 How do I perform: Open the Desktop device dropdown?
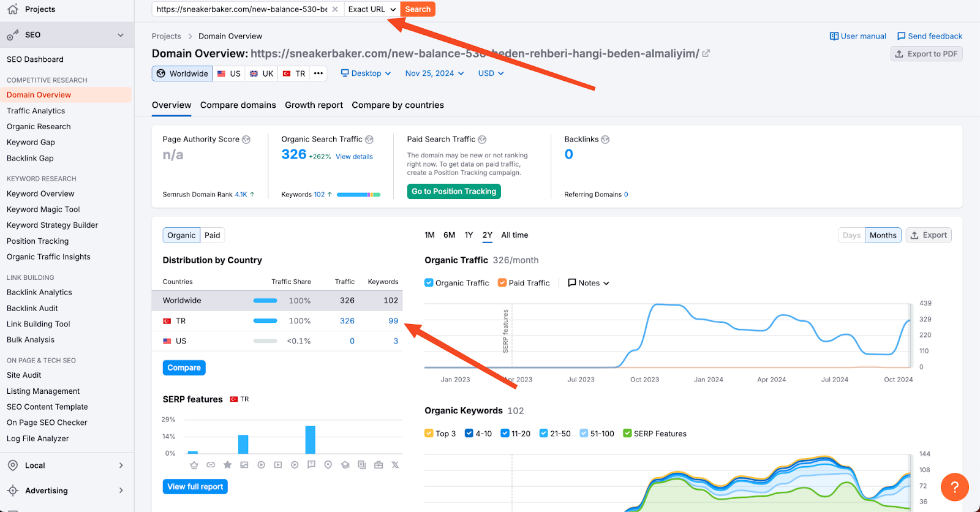pyautogui.click(x=366, y=73)
